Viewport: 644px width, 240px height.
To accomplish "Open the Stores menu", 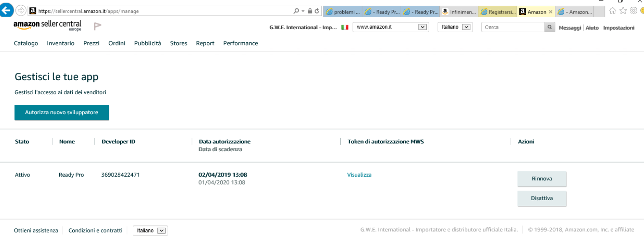I will [178, 43].
